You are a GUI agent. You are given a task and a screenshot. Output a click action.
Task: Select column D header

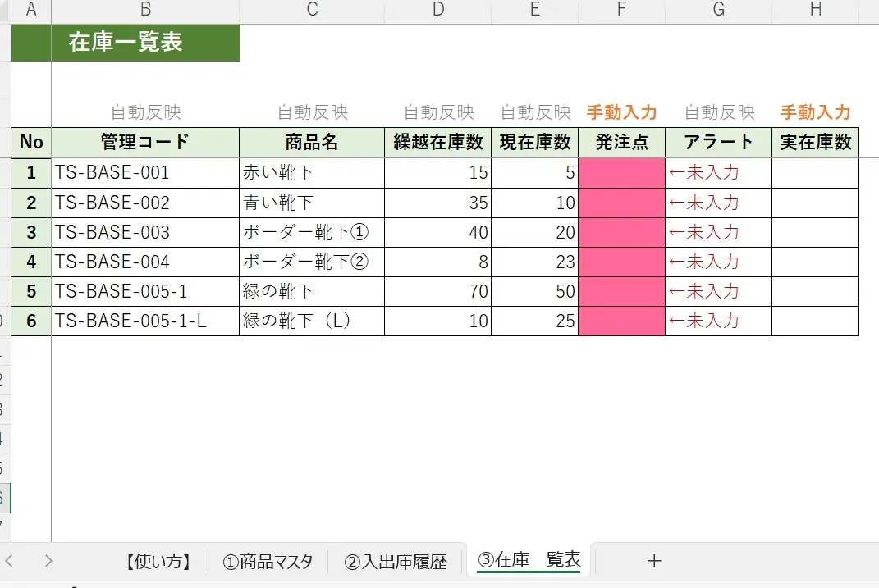437,10
